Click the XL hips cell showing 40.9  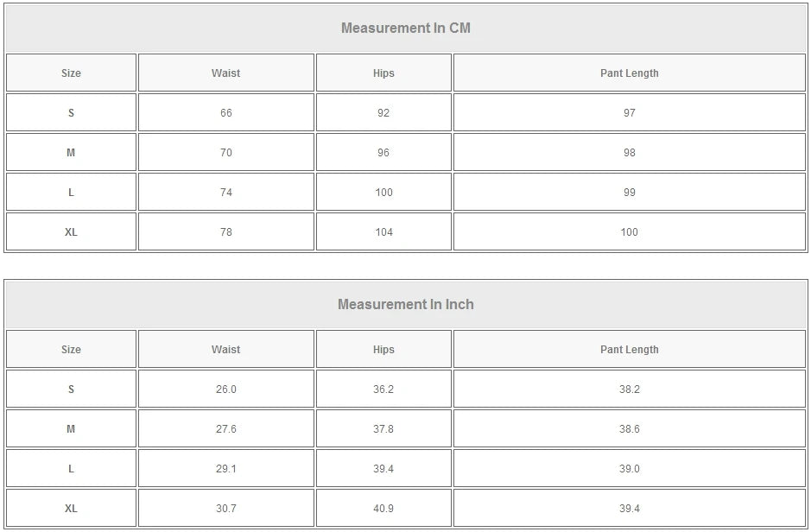pyautogui.click(x=383, y=509)
